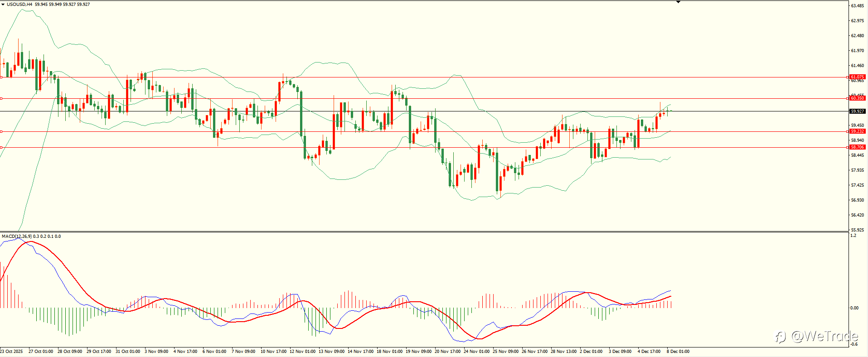Click the -0.6 value on the MACD scale
868x357 pixels.
854,344
